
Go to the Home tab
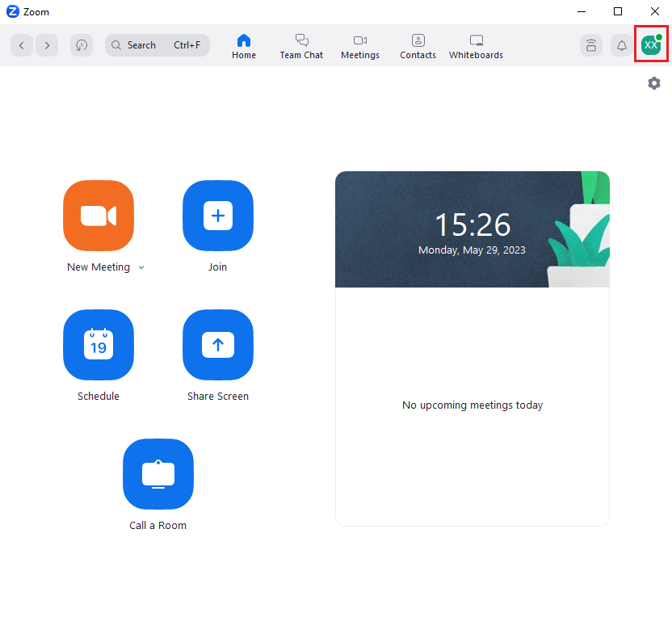(244, 47)
